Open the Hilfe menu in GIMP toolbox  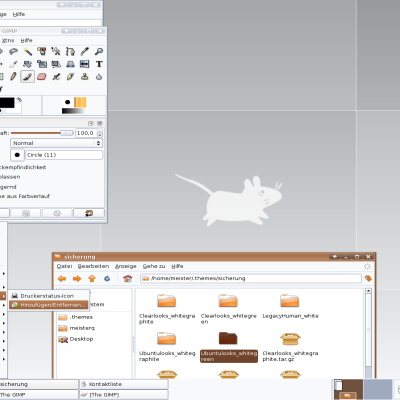26,40
